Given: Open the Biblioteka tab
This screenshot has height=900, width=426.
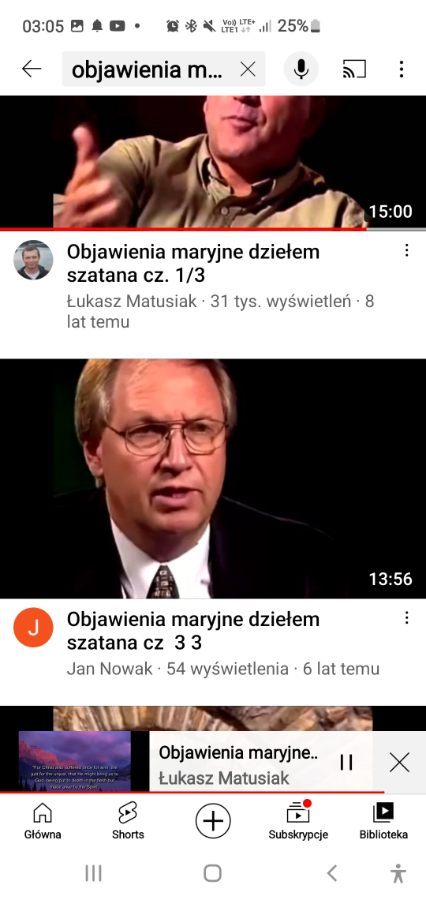Looking at the screenshot, I should click(384, 821).
